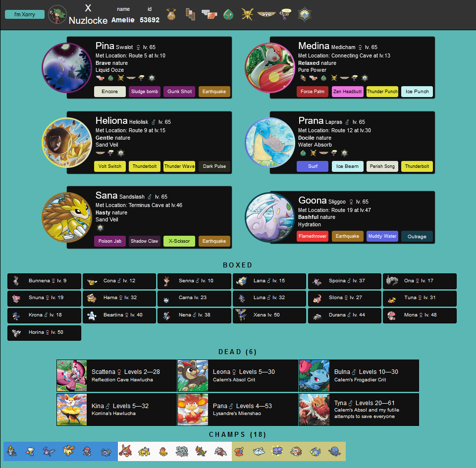
Task: Click the lone badge icon on Sana's card
Action: click(x=100, y=228)
